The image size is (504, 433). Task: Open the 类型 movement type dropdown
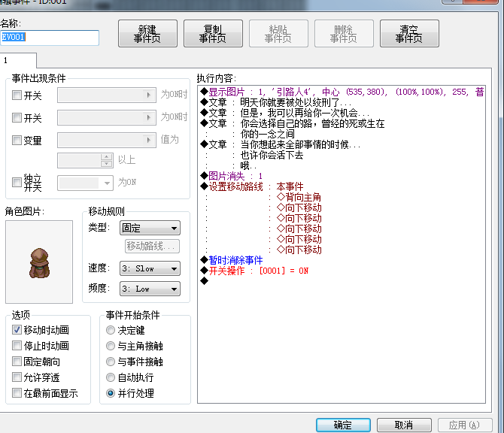(150, 228)
